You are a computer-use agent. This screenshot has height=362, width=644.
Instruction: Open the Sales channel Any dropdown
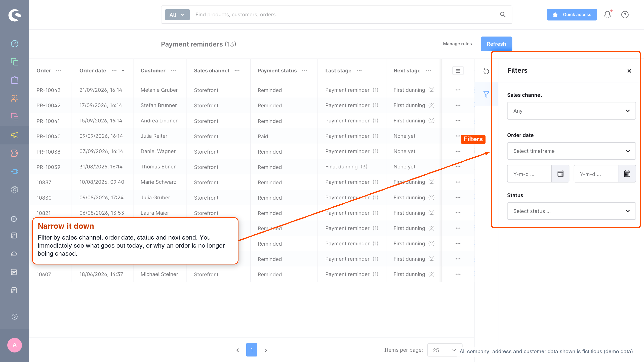pos(571,111)
